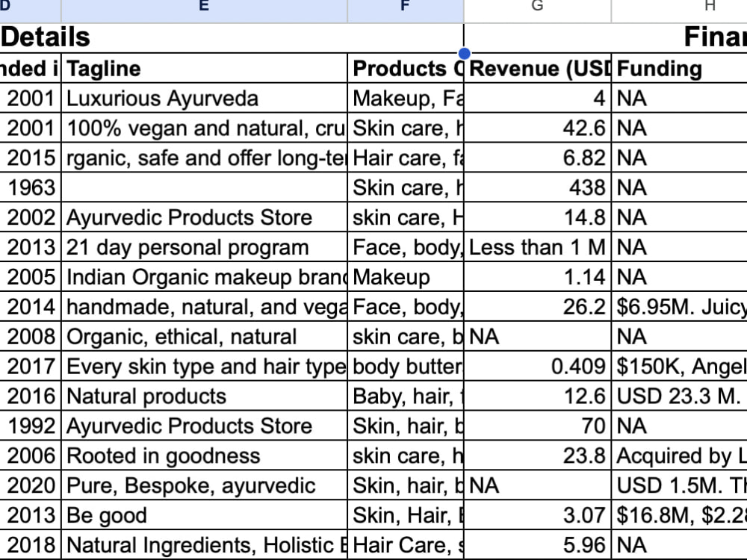The height and width of the screenshot is (560, 747).
Task: Select founded year cell 2017
Action: point(31,366)
